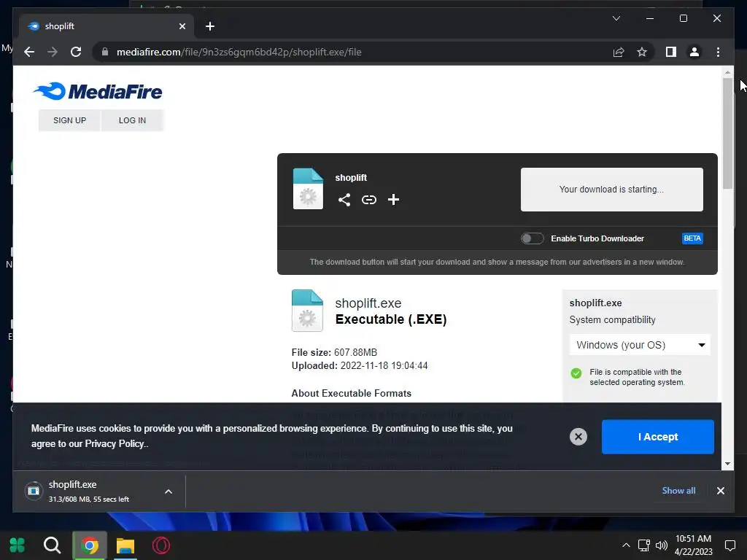
Task: Click the 'About Executable Formats' heading
Action: 351,393
